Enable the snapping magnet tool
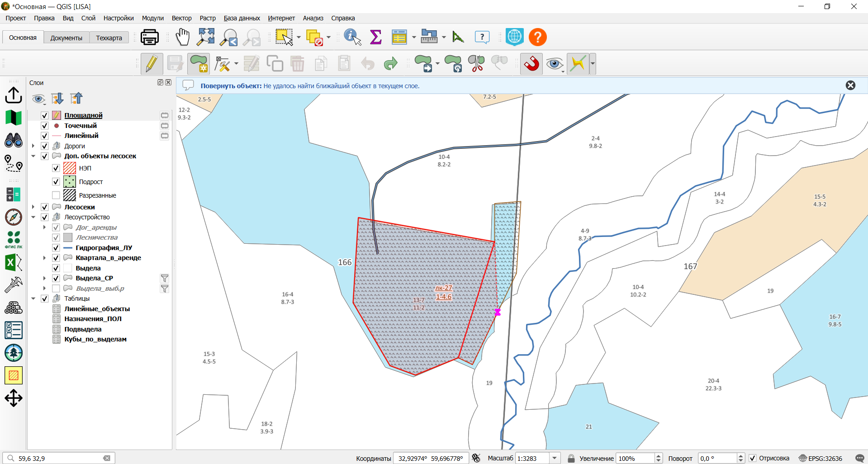This screenshot has height=464, width=868. (531, 64)
